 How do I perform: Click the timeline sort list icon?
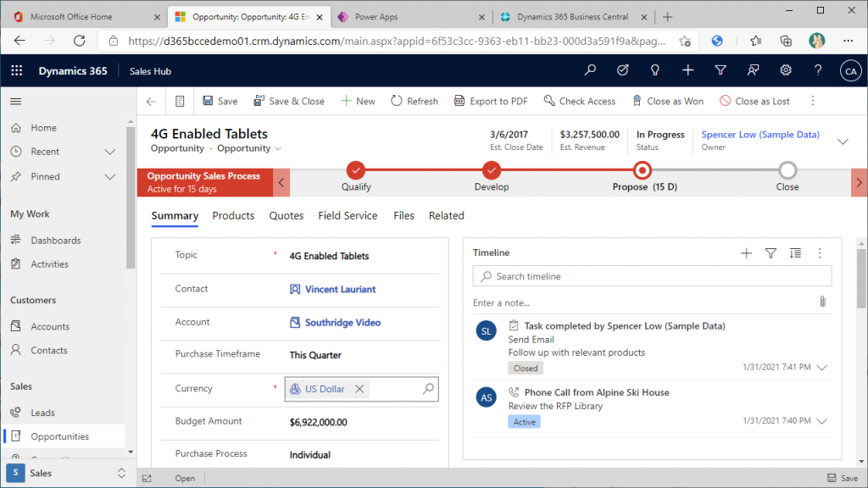[x=795, y=253]
